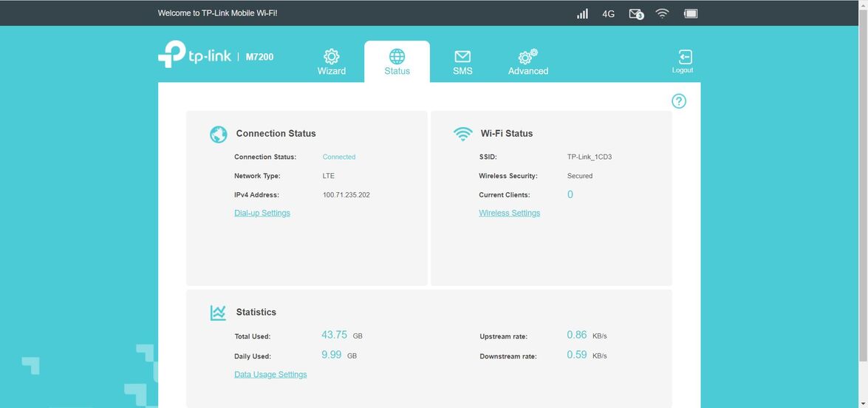The height and width of the screenshot is (408, 868).
Task: Click the globe icon beside Connection Status
Action: tap(218, 134)
